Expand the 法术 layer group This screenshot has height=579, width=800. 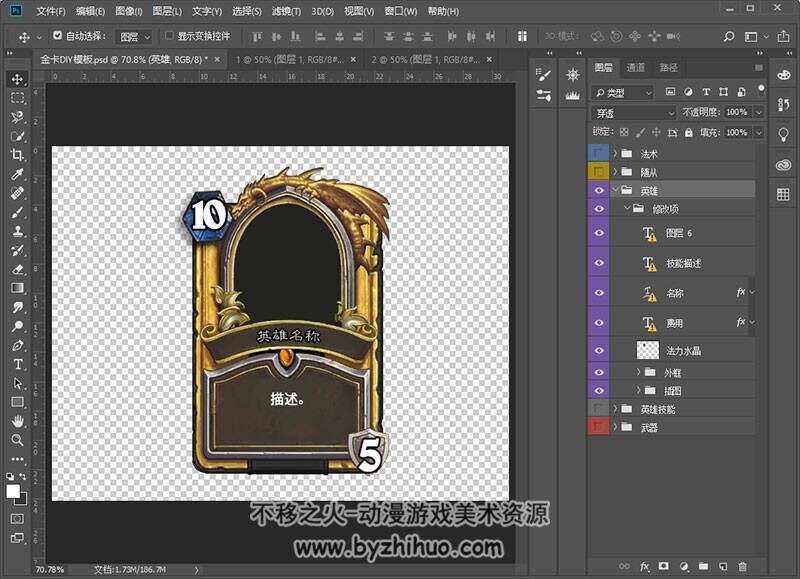(615, 153)
